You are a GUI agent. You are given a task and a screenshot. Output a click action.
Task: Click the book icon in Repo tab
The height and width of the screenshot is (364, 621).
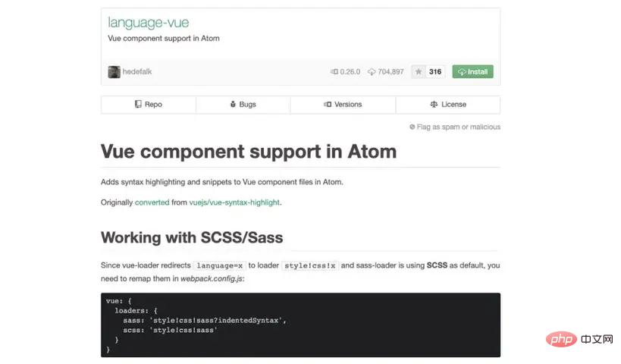138,104
